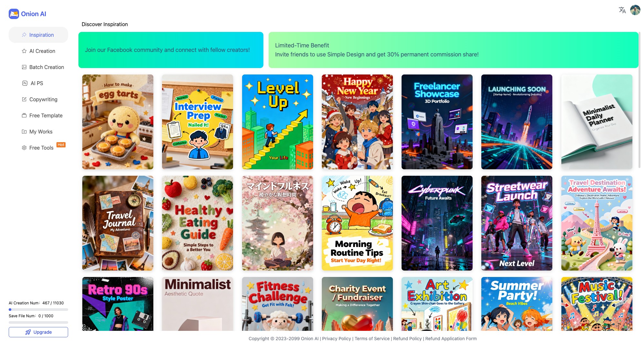Viewport: 644px width, 346px height.
Task: Click the Batch Creation image icon
Action: [x=24, y=67]
